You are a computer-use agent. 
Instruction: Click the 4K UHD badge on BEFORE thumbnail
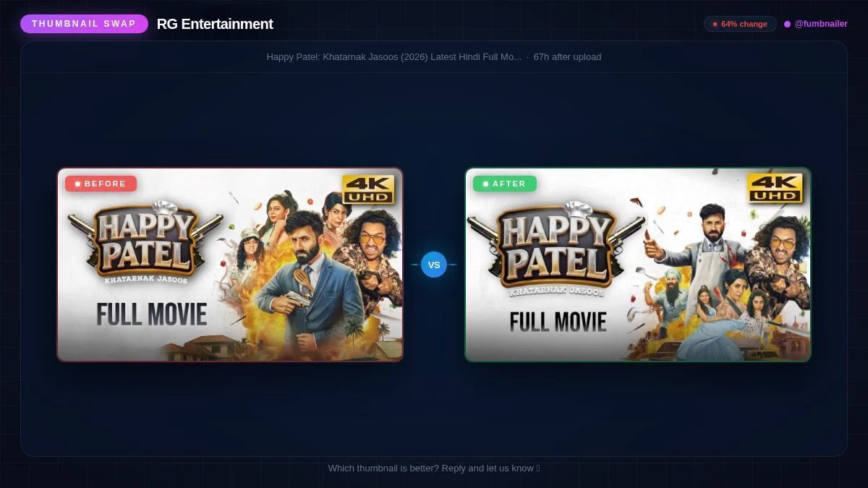(x=368, y=189)
